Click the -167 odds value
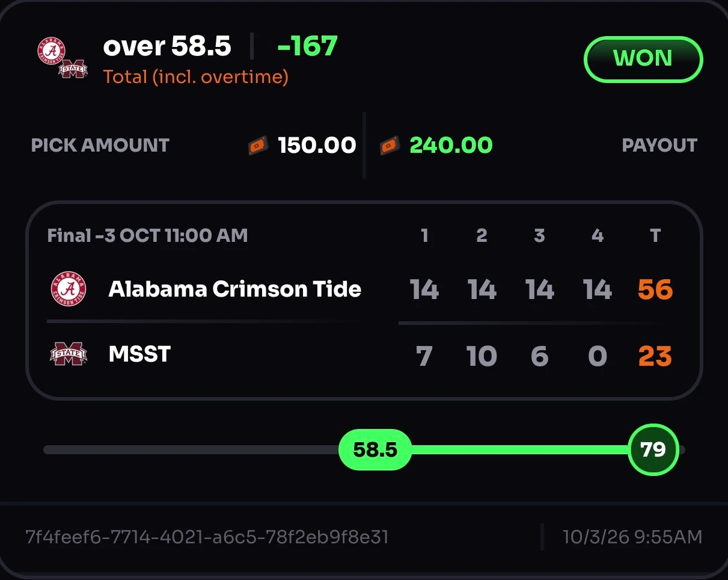Image resolution: width=728 pixels, height=580 pixels. pos(308,46)
